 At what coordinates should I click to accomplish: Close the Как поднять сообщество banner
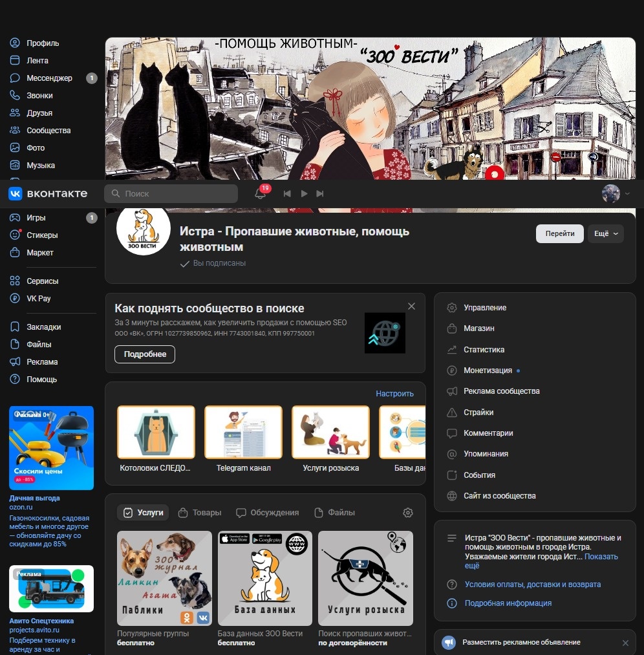pos(411,306)
